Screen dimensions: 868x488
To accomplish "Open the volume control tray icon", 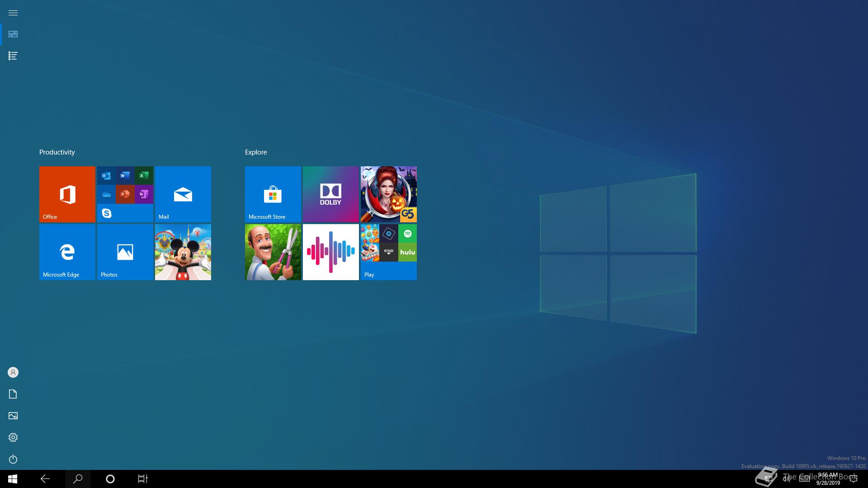I will click(x=787, y=479).
